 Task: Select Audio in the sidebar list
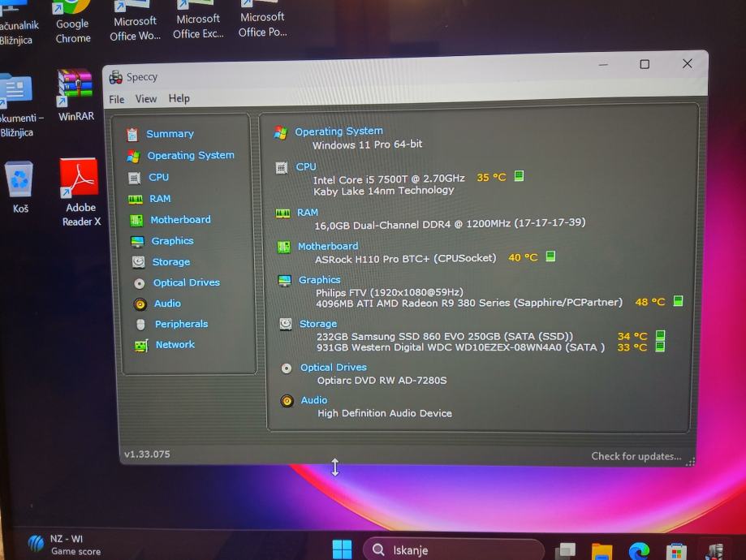click(x=167, y=303)
